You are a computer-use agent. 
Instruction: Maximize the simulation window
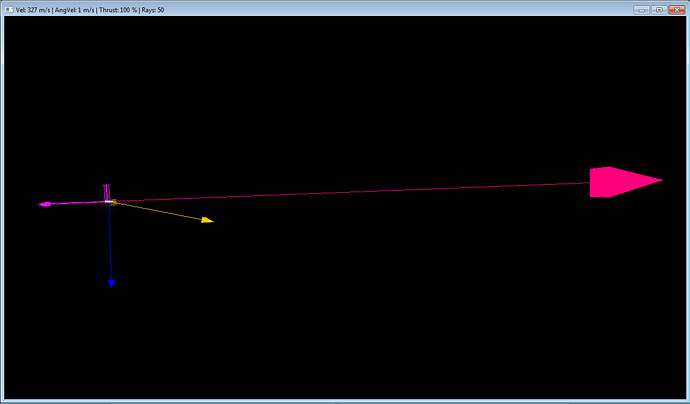tap(658, 9)
